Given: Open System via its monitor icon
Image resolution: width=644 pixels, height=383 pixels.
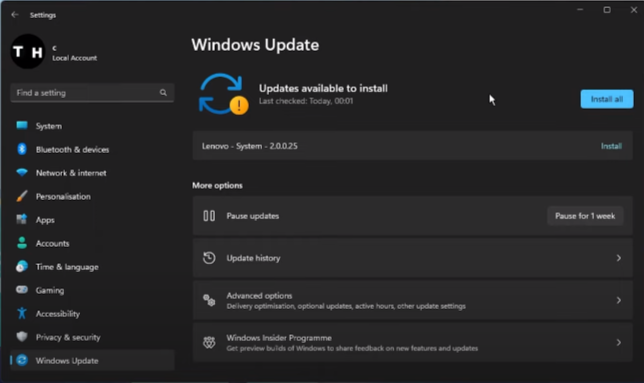Looking at the screenshot, I should pyautogui.click(x=22, y=126).
